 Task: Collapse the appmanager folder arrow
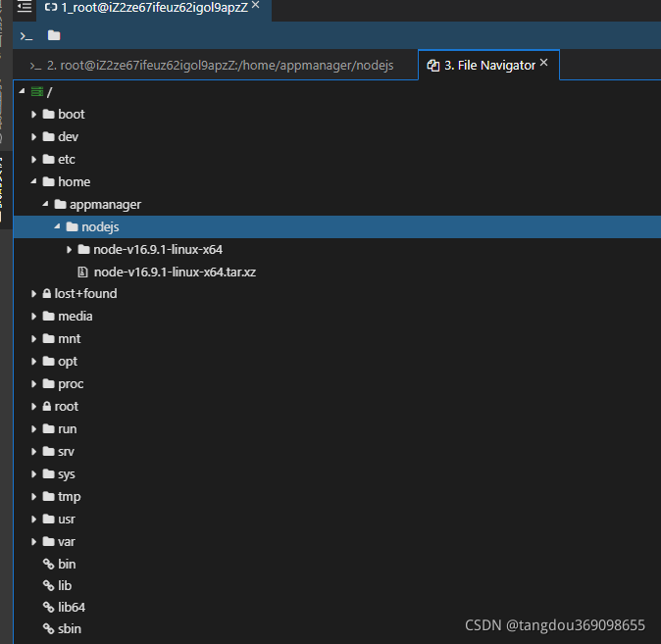(45, 205)
